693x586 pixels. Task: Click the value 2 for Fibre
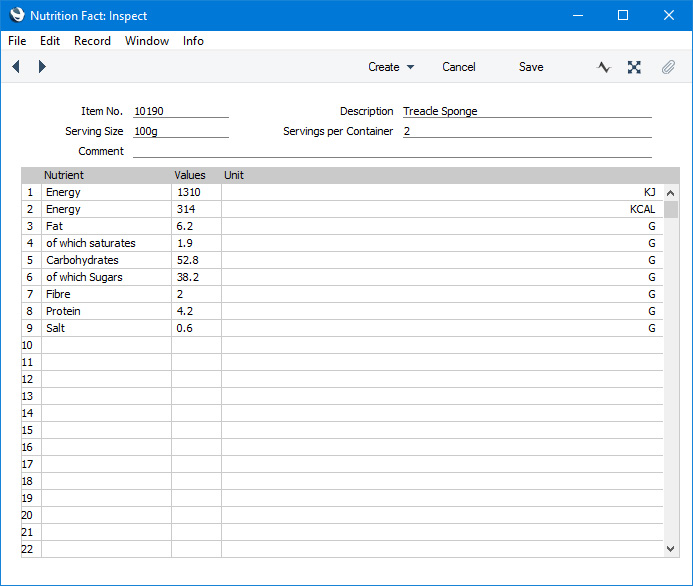pyautogui.click(x=197, y=294)
